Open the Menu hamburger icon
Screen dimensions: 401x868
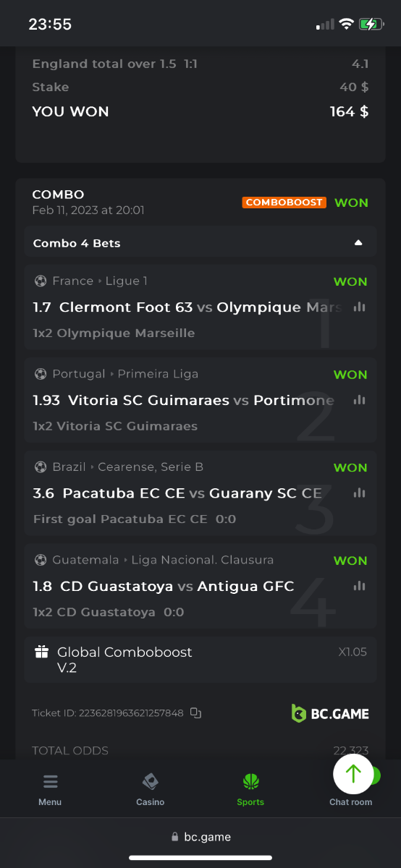[50, 782]
